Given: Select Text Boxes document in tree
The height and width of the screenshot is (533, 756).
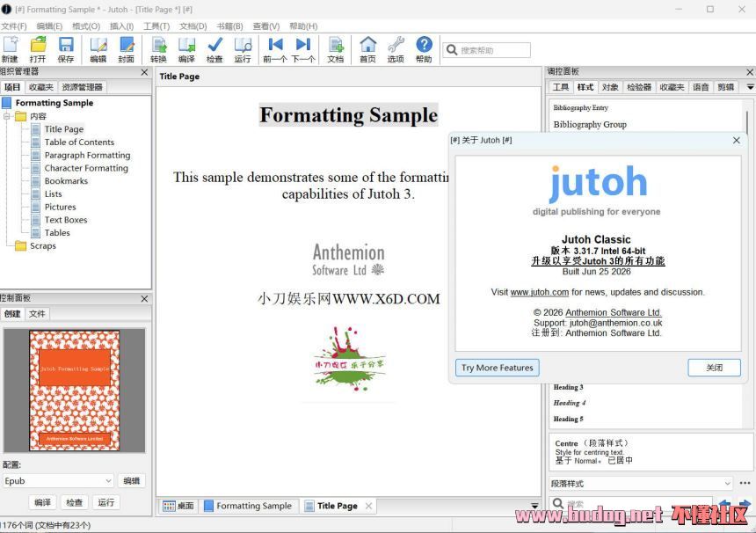Looking at the screenshot, I should pyautogui.click(x=66, y=220).
